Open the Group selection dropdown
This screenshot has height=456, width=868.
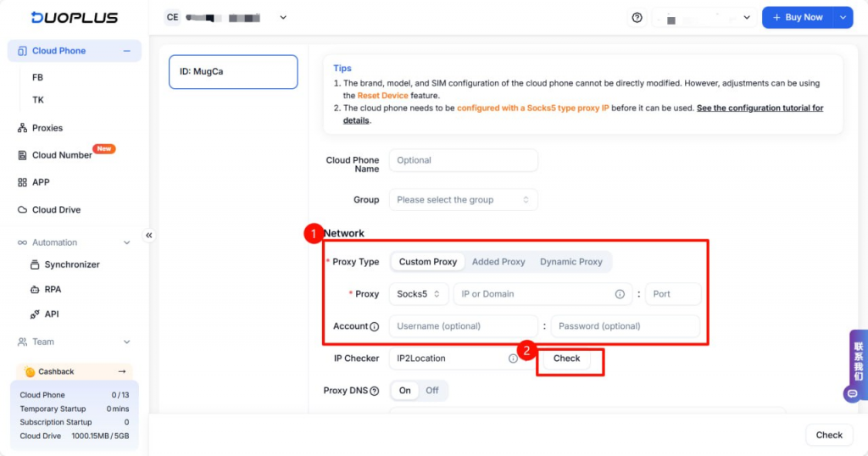463,200
